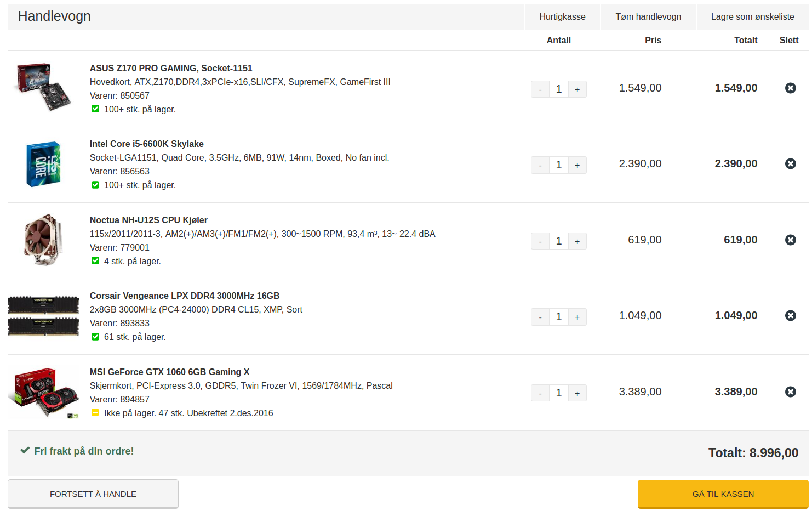812x516 pixels.
Task: Click Lagre som ønskeliste
Action: 752,17
